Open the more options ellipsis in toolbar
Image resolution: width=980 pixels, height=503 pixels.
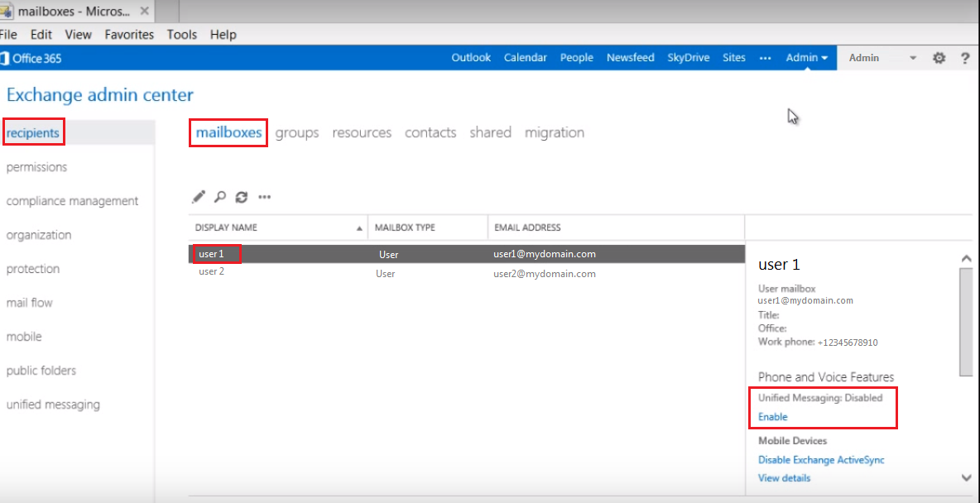(264, 198)
